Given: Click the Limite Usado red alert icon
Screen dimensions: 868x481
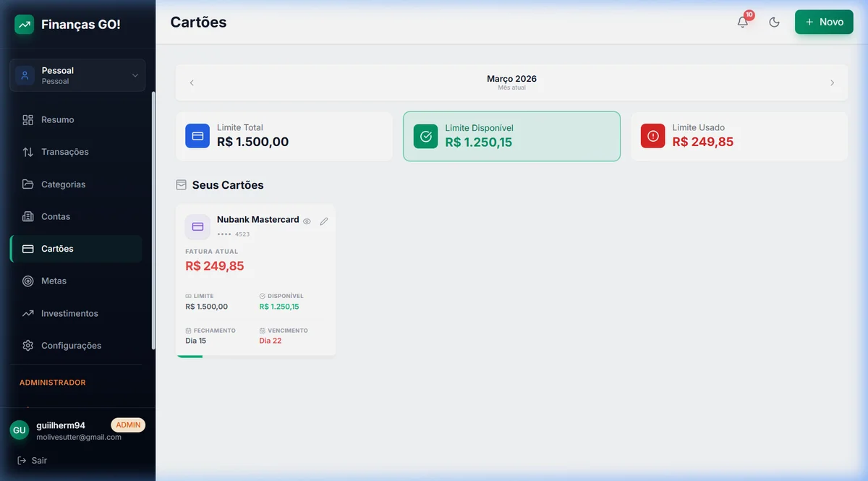Looking at the screenshot, I should [x=652, y=136].
